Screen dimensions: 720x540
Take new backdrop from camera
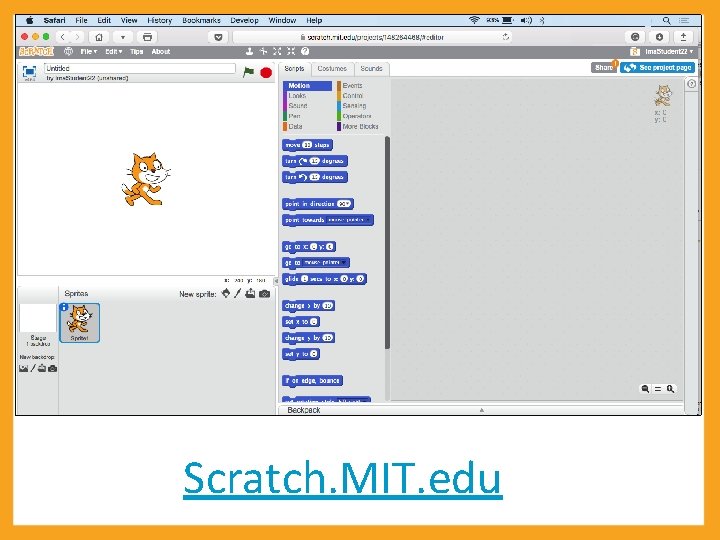53,368
